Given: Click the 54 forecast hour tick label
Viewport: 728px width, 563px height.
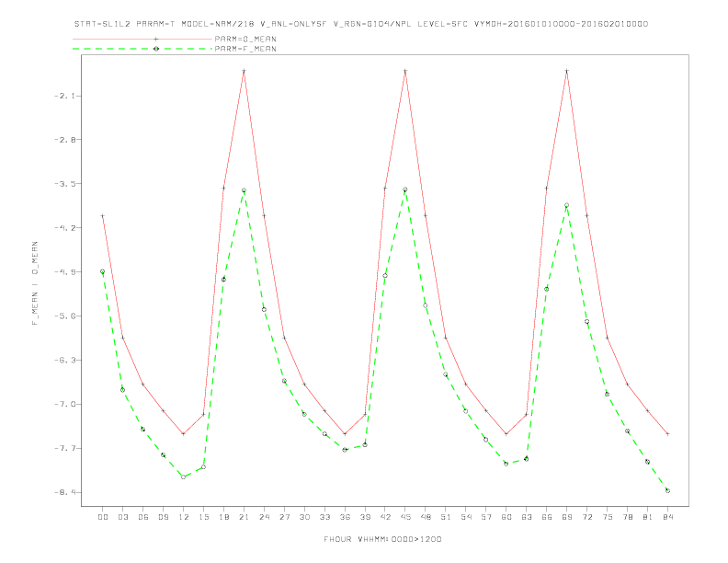Looking at the screenshot, I should [x=466, y=517].
